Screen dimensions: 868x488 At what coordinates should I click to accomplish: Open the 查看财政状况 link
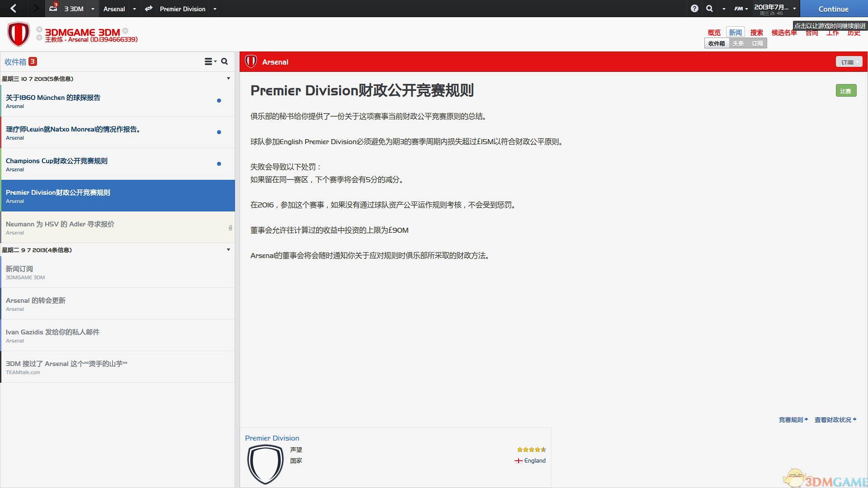click(833, 420)
